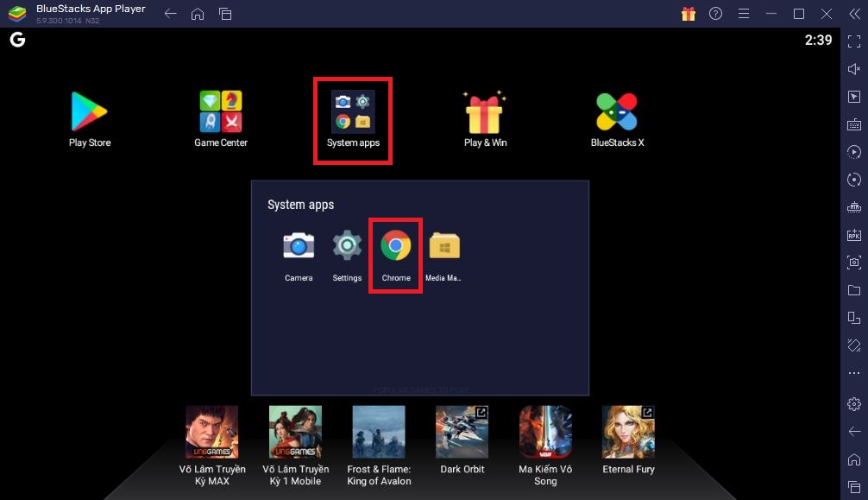Toggle the screen rotation sidebar icon
Image resolution: width=868 pixels, height=500 pixels.
[854, 345]
